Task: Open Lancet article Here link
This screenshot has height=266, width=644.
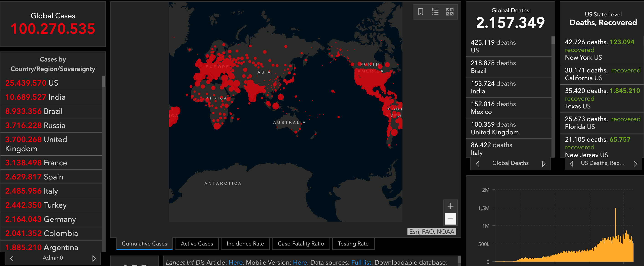Action: (235, 262)
